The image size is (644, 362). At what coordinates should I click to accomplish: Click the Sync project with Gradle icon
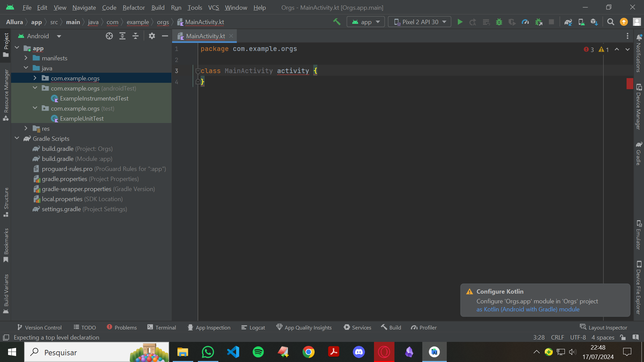click(568, 22)
